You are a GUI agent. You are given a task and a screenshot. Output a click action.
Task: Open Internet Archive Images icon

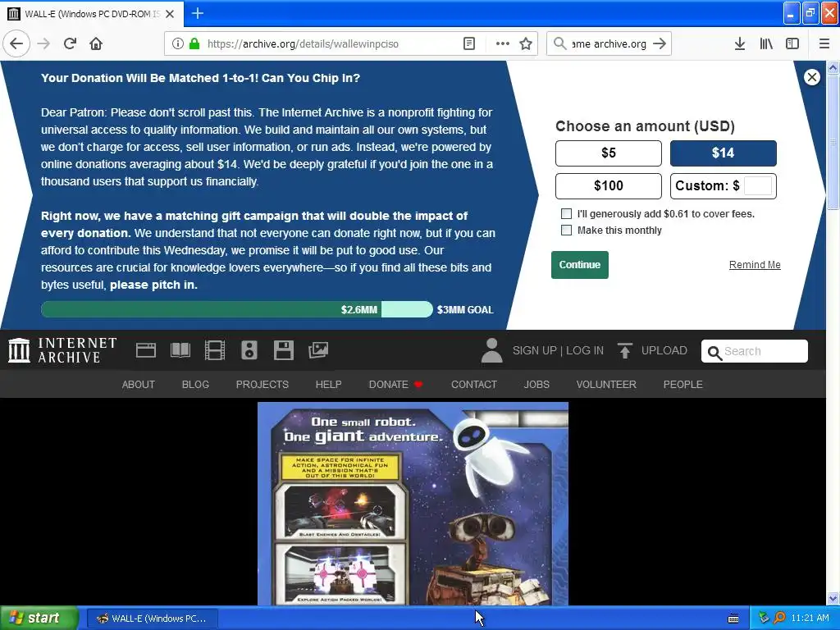317,350
